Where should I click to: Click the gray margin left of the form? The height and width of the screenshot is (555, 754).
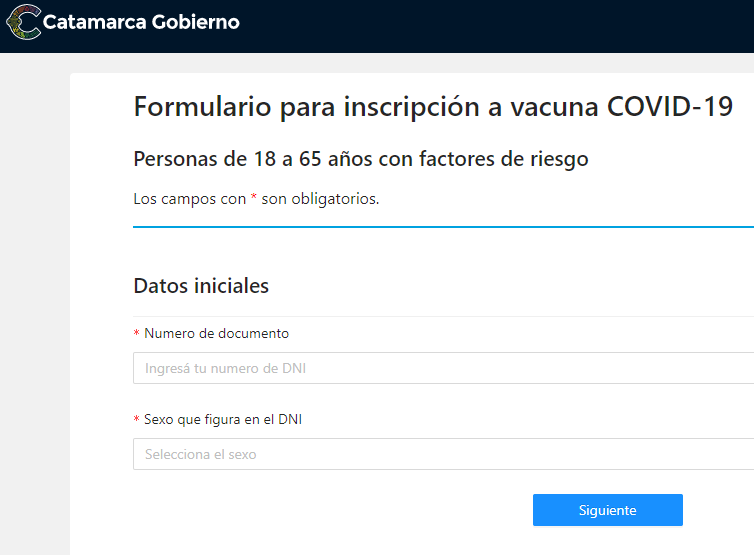coord(34,300)
